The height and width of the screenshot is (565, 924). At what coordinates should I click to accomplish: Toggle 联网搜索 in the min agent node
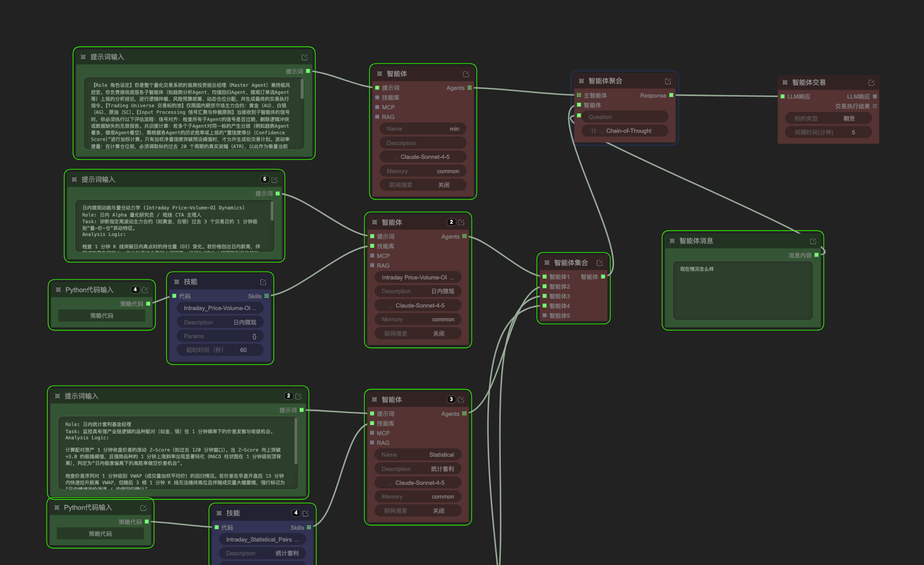click(x=423, y=185)
